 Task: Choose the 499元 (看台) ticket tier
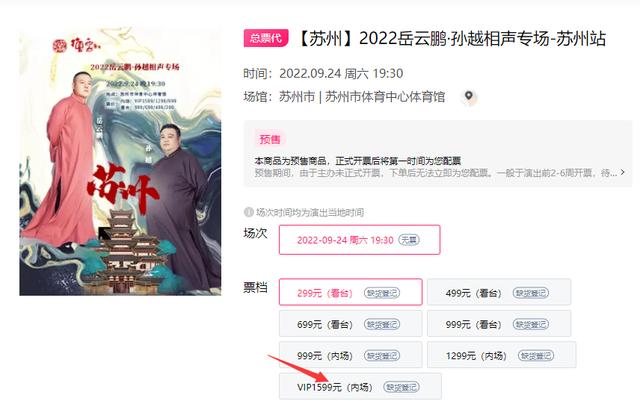coord(499,292)
